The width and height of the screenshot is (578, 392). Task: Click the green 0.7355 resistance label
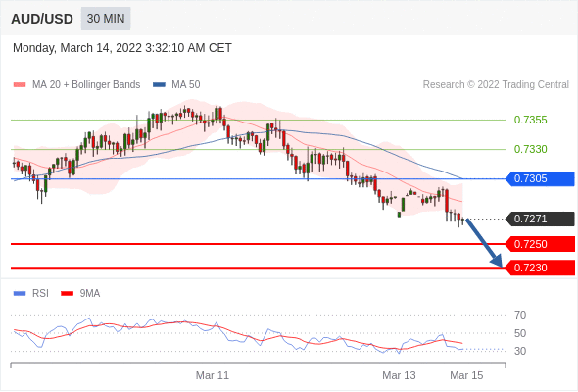click(x=530, y=120)
